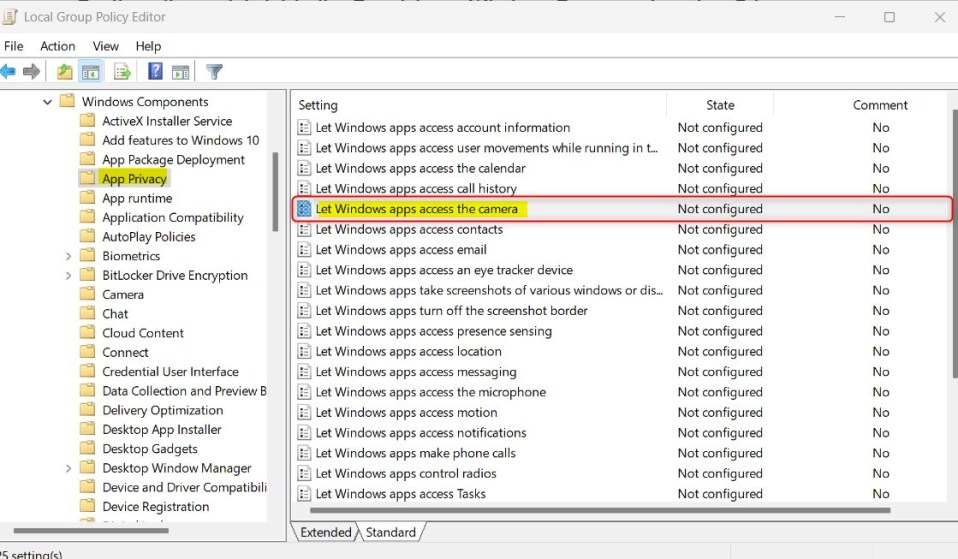Viewport: 958px width, 559px height.
Task: Select Let Windows apps access the camera
Action: click(x=417, y=209)
